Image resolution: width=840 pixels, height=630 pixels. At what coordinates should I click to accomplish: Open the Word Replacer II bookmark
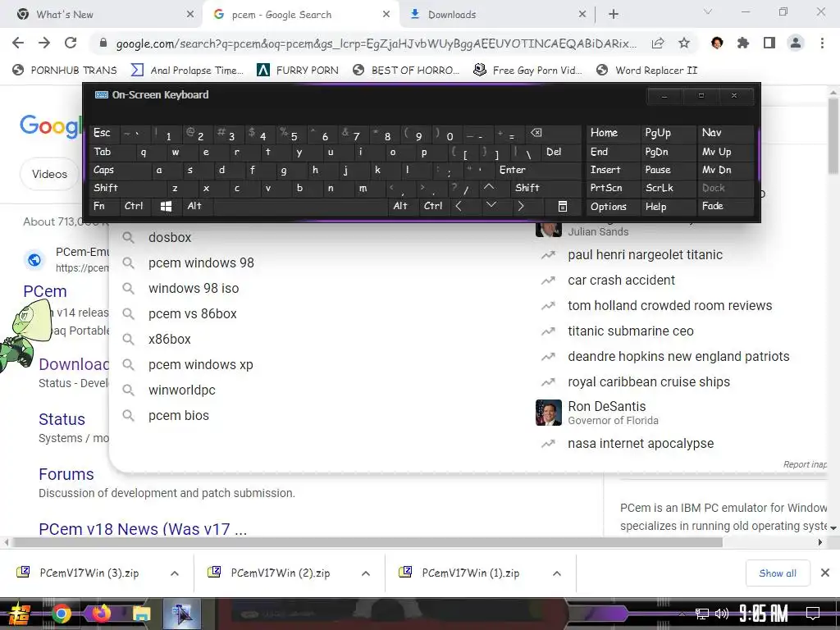pyautogui.click(x=646, y=71)
